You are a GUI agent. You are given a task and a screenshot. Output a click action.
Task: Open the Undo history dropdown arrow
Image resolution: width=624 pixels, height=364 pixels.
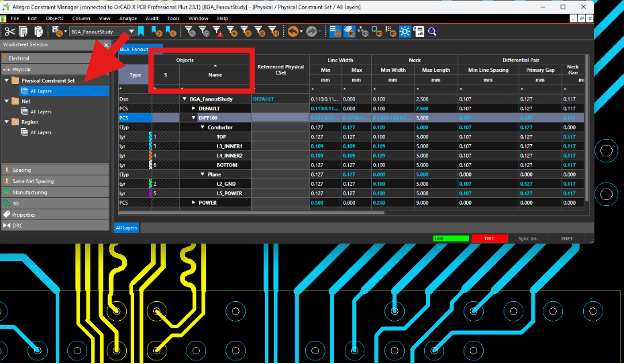[x=301, y=31]
